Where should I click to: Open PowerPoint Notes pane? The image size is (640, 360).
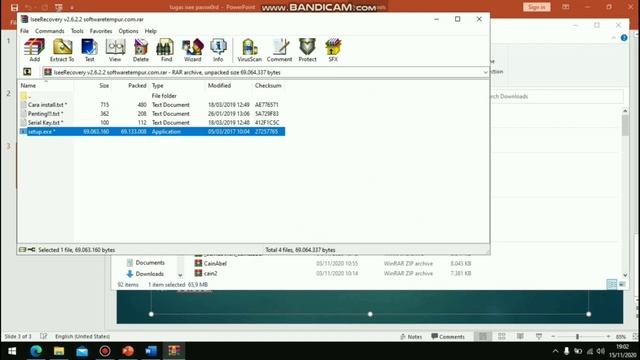tap(411, 336)
